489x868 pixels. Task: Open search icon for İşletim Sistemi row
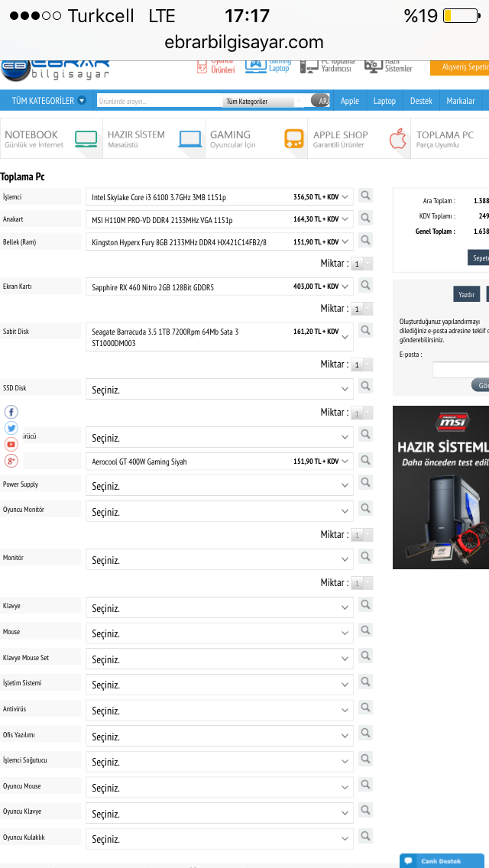click(365, 682)
